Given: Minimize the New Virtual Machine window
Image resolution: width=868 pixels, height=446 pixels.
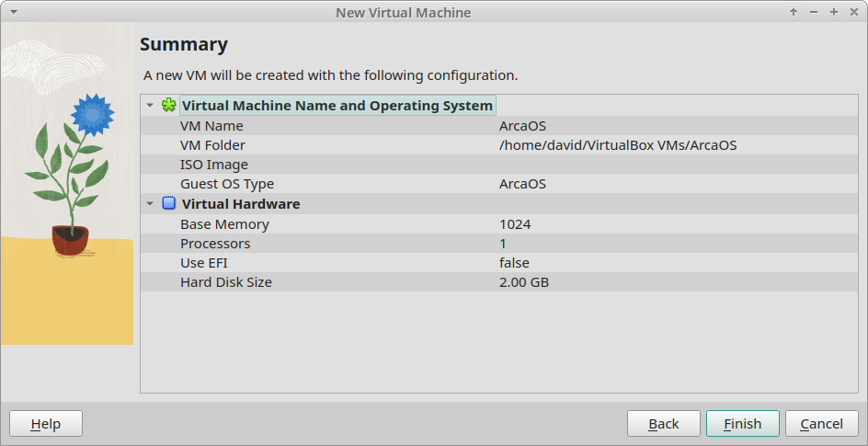Looking at the screenshot, I should coord(813,12).
